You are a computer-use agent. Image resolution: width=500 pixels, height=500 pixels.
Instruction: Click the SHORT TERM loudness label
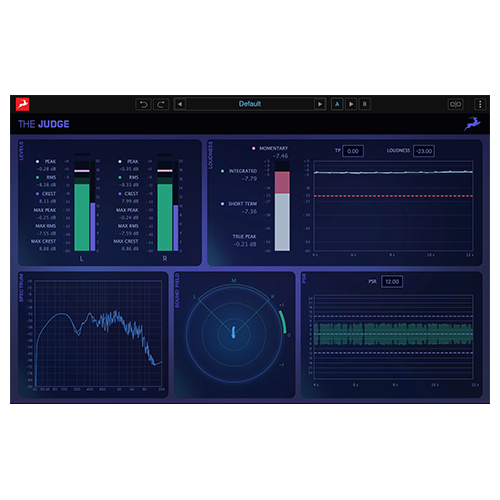[x=242, y=204]
